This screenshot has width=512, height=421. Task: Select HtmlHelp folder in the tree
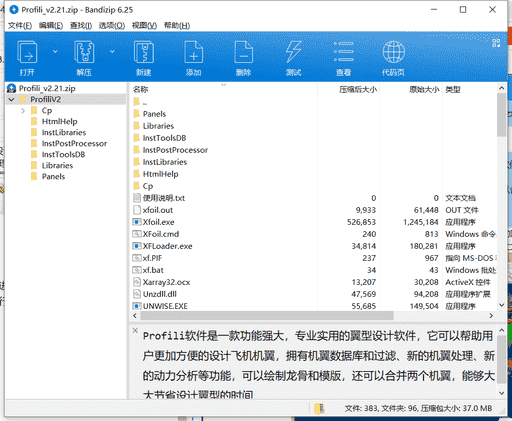[x=59, y=121]
